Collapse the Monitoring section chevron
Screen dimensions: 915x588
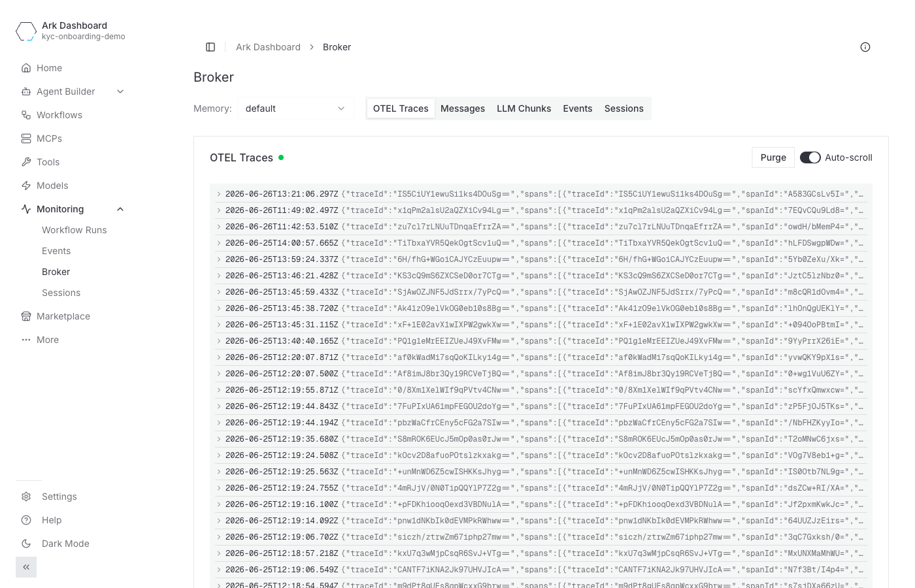[120, 209]
